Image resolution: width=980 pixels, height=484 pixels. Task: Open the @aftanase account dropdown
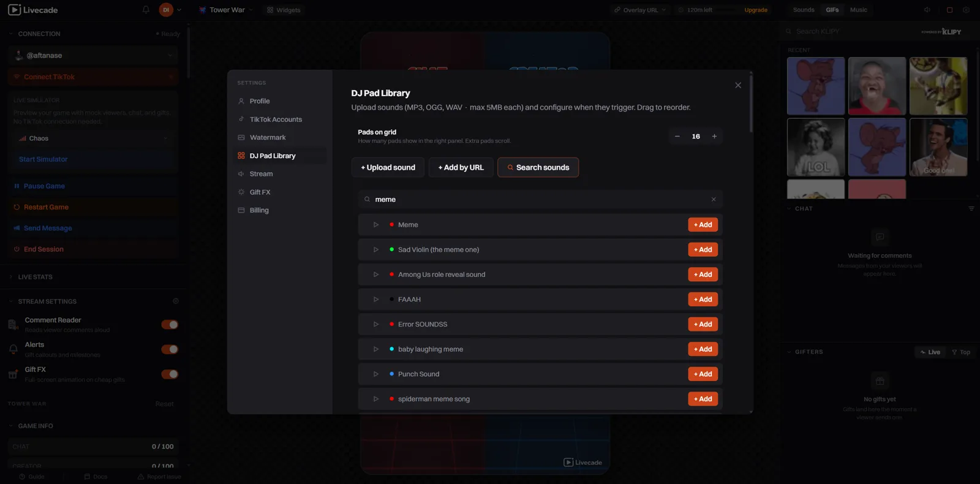94,55
